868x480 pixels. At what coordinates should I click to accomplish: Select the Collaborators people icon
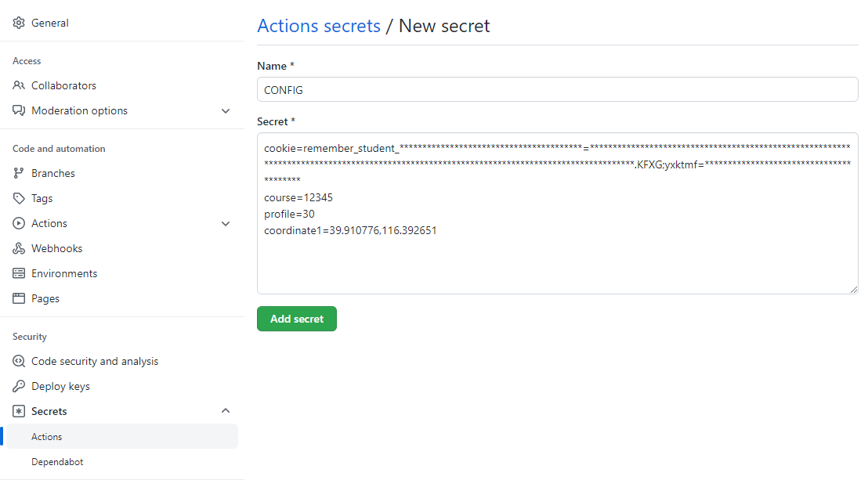click(x=18, y=85)
